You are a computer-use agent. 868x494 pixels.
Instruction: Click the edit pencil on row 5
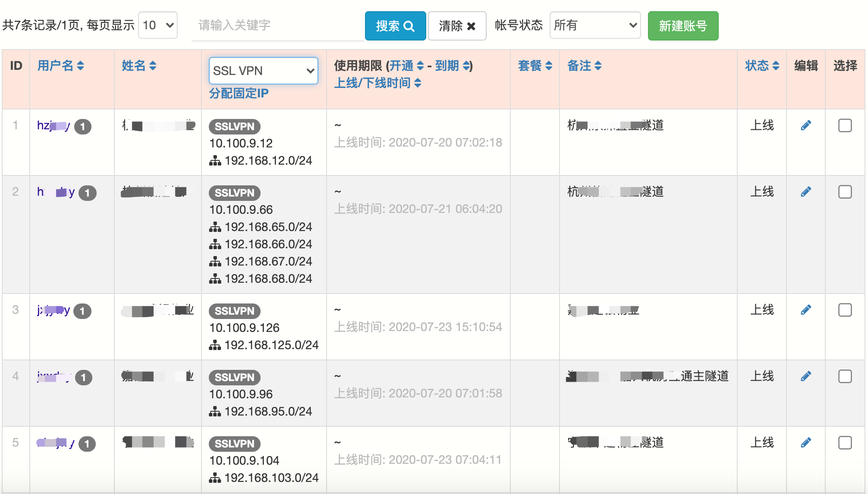coord(805,443)
